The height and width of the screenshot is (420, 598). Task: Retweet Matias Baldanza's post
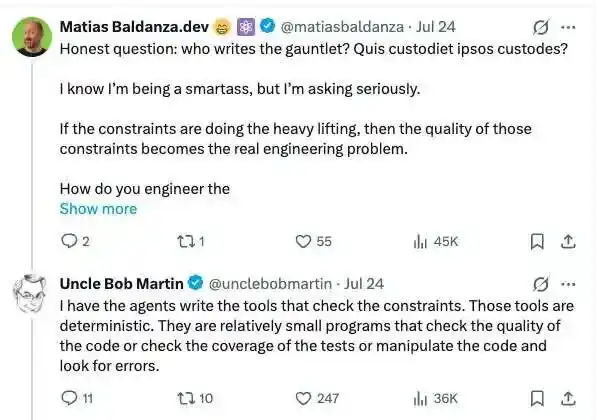point(191,241)
